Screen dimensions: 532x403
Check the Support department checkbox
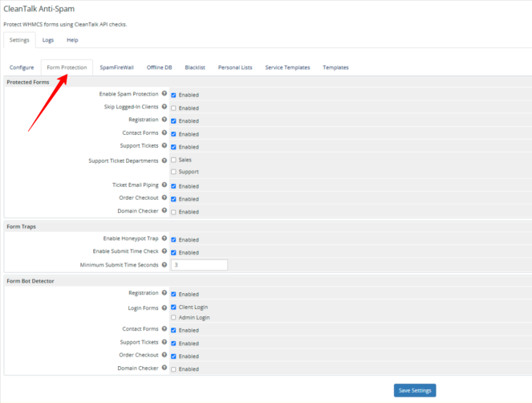(173, 172)
